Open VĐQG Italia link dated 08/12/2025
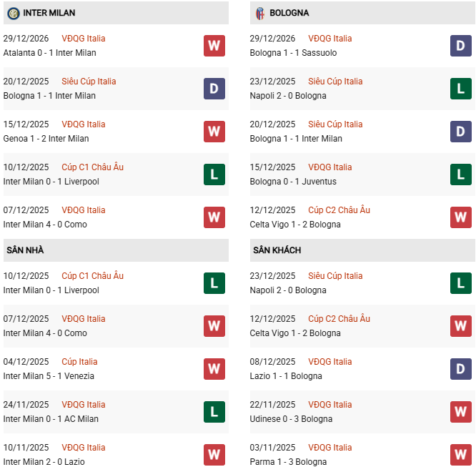Image resolution: width=476 pixels, height=472 pixels. 330,362
